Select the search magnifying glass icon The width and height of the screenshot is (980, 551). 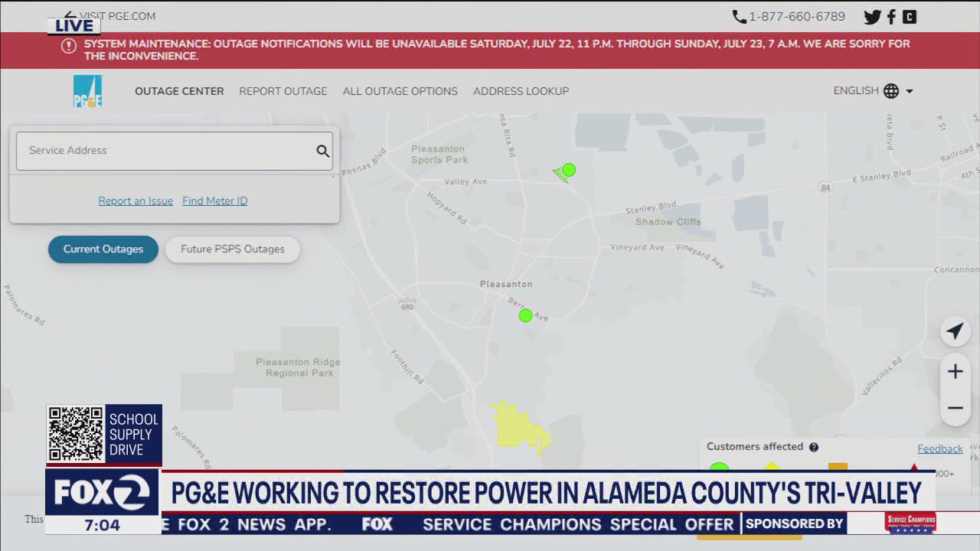322,151
